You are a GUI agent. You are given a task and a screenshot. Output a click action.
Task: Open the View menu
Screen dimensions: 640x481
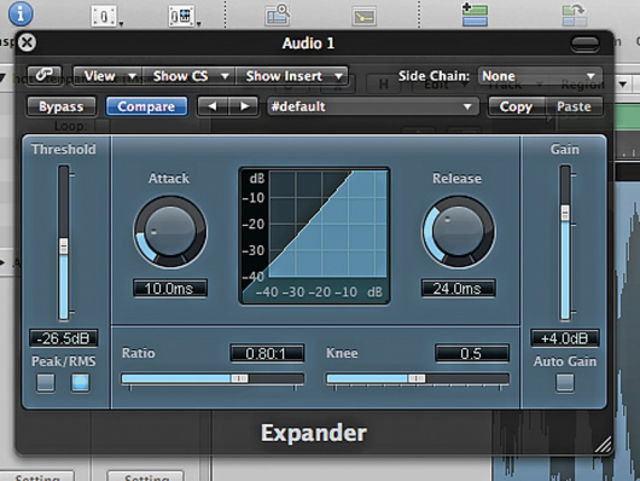tap(108, 76)
